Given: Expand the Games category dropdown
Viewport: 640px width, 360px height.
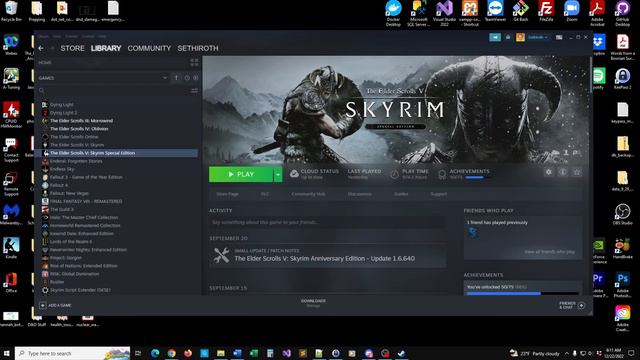Looking at the screenshot, I should (x=165, y=78).
